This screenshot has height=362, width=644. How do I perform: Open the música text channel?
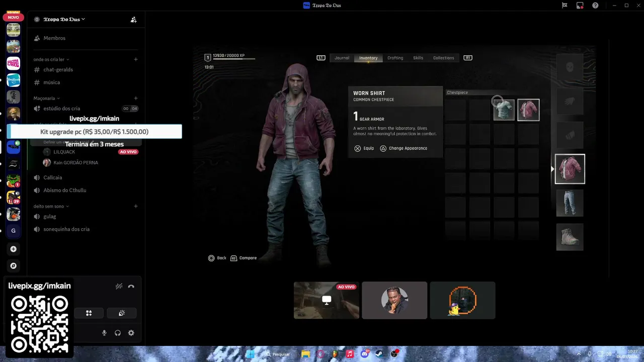click(51, 82)
